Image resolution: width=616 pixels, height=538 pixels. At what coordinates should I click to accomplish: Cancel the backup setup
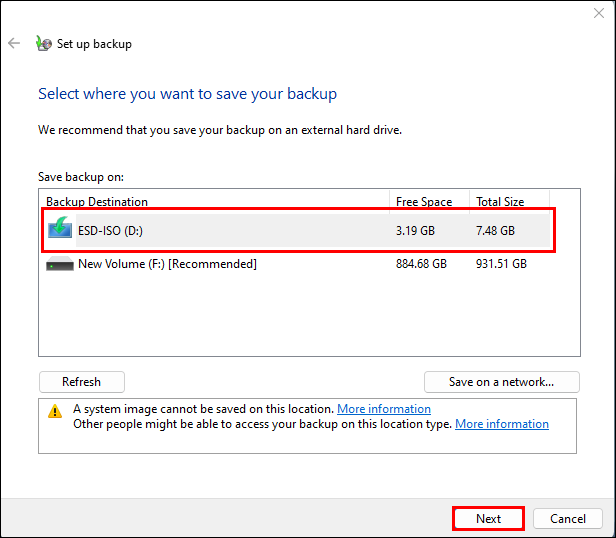[567, 519]
